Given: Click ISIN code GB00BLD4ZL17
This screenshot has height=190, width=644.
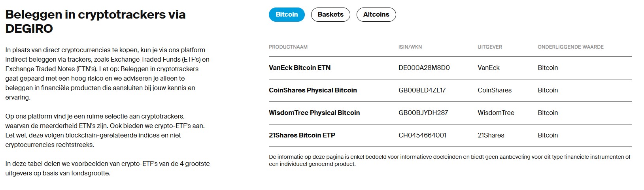Looking at the screenshot, I should (x=422, y=90).
